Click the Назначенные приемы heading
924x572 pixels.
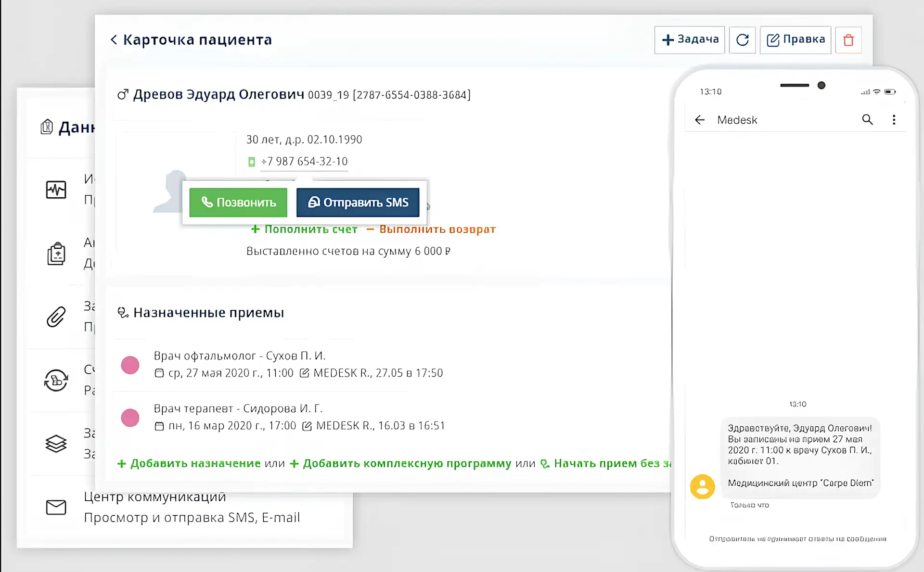tap(208, 313)
